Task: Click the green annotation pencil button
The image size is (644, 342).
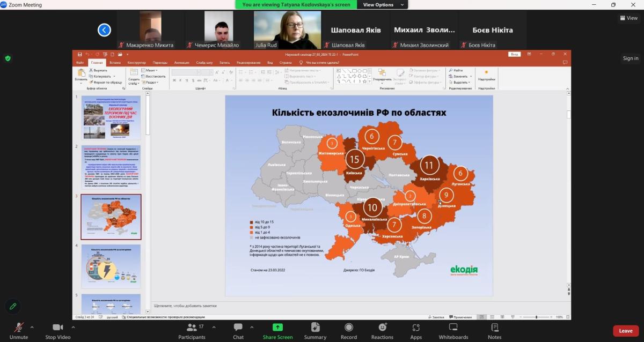Action: [x=12, y=306]
